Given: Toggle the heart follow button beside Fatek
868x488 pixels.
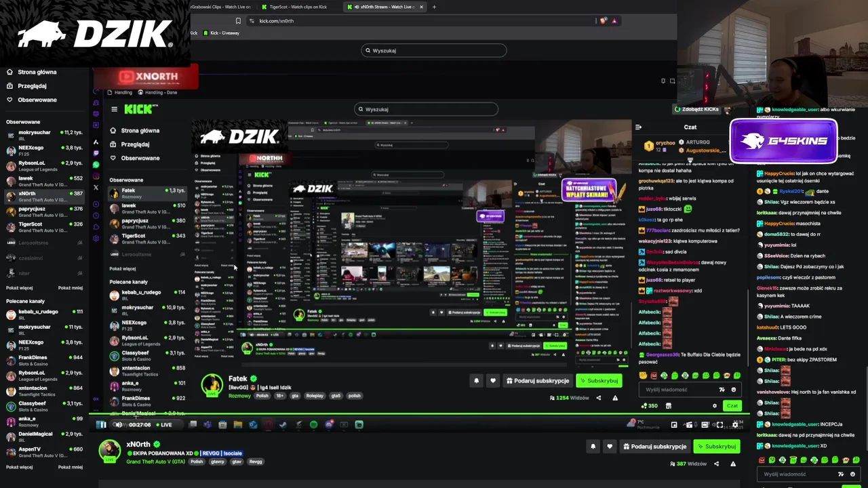Looking at the screenshot, I should click(493, 381).
